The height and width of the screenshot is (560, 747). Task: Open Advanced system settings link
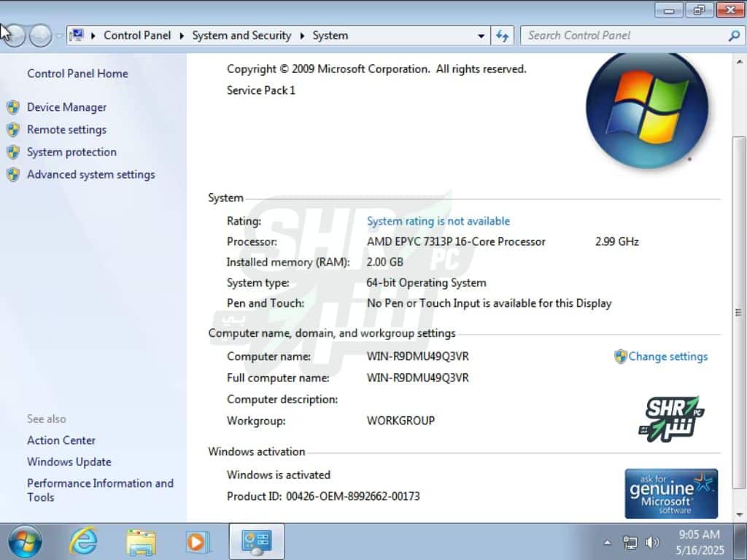[91, 174]
